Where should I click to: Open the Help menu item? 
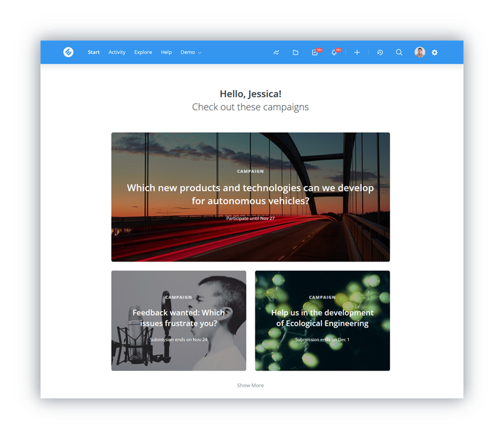(x=166, y=52)
